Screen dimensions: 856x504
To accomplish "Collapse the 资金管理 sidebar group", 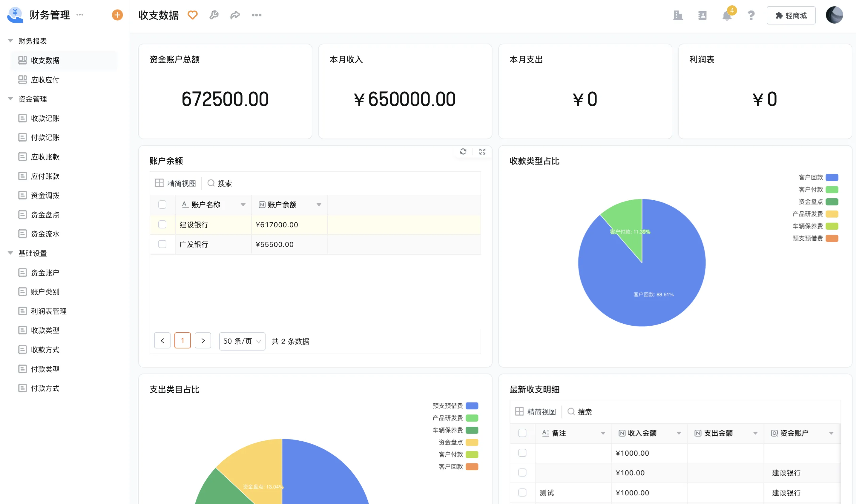I will pyautogui.click(x=10, y=99).
